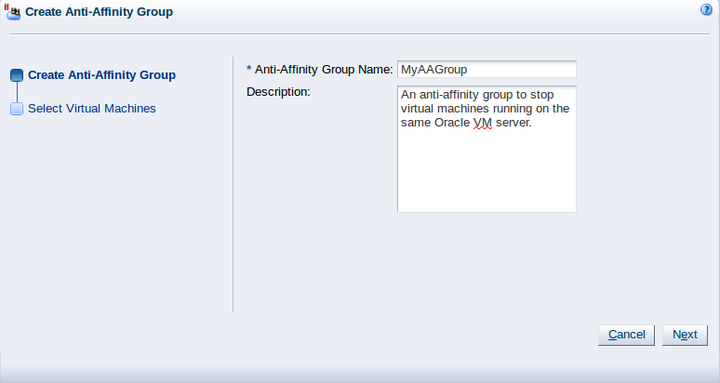
Task: Click the Anti-Affinity Group Name label
Action: (x=323, y=69)
